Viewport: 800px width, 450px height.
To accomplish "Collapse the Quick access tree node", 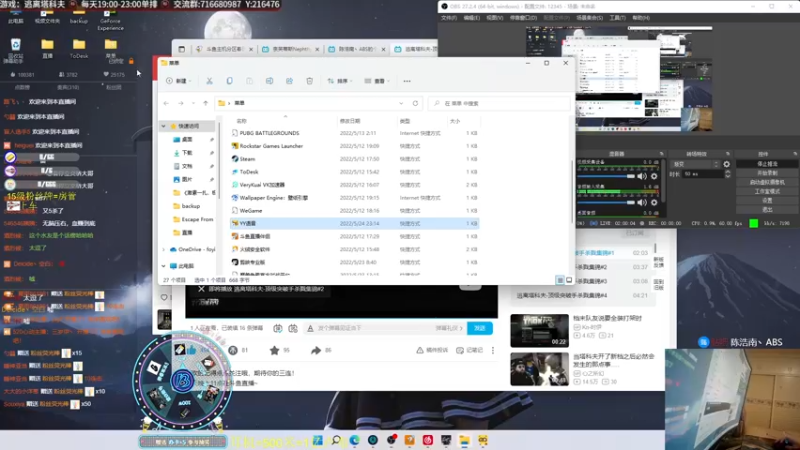I will click(164, 126).
